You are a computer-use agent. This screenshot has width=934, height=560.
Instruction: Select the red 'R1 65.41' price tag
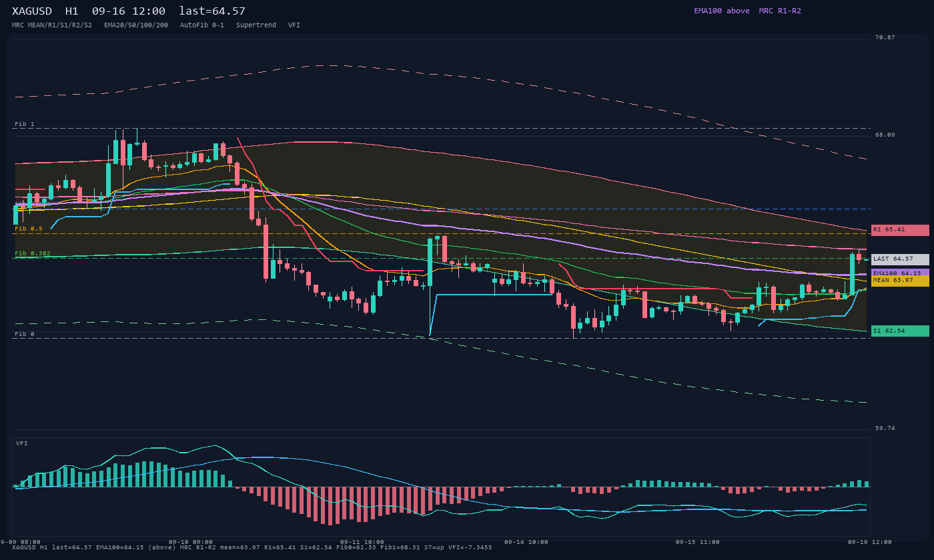pos(900,230)
